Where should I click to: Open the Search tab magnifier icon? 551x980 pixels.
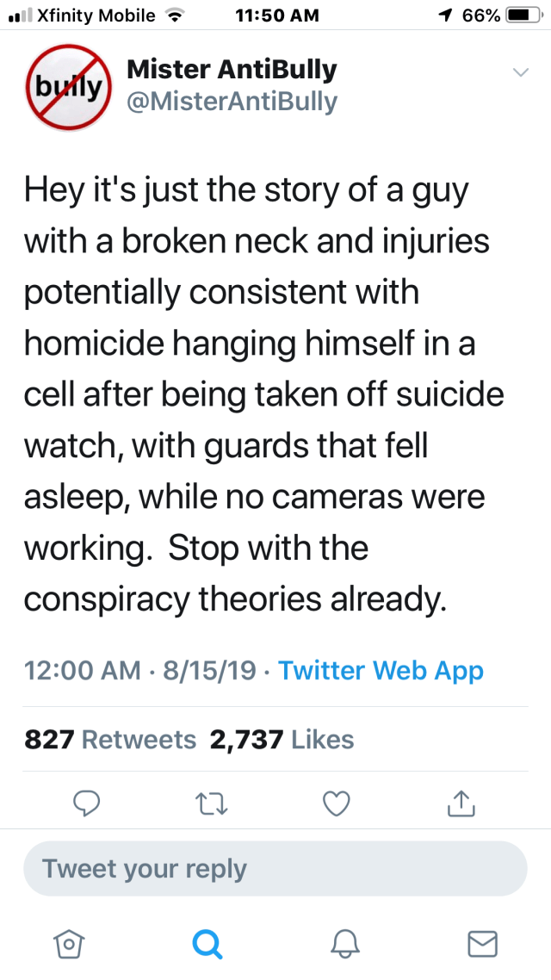206,945
